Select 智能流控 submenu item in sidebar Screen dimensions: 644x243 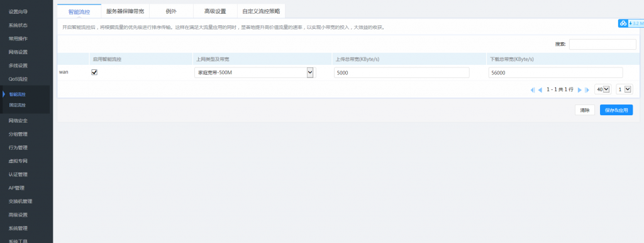(17, 94)
